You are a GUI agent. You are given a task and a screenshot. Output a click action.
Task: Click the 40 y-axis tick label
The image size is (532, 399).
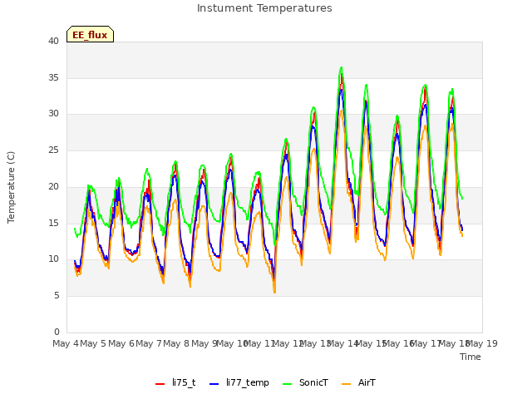coord(53,42)
